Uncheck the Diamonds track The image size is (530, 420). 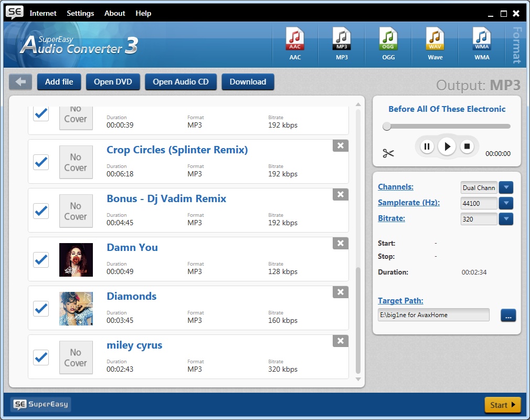[x=40, y=309]
